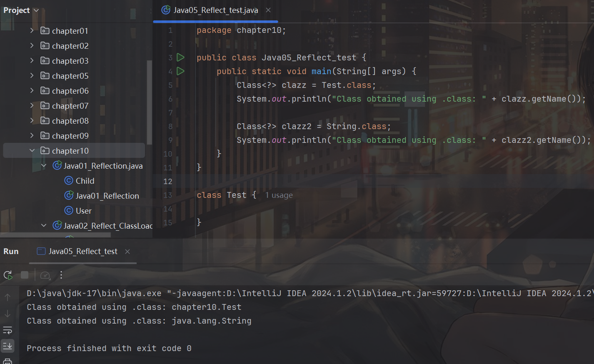
Task: Click the run gutter arrow beside class declaration
Action: tap(180, 57)
